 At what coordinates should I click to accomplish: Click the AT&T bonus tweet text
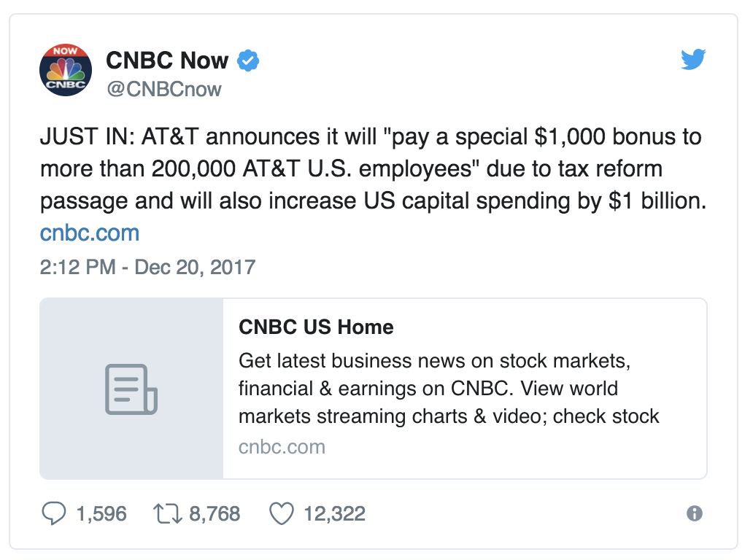tap(372, 169)
